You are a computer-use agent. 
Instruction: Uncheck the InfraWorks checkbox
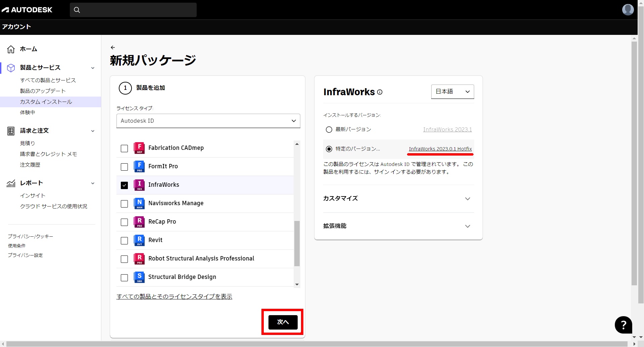point(124,185)
